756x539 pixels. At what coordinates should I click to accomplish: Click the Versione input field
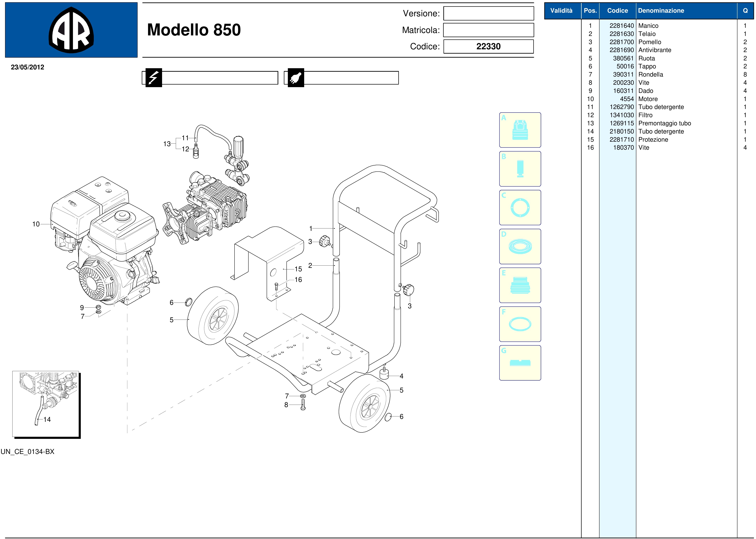[x=488, y=14]
